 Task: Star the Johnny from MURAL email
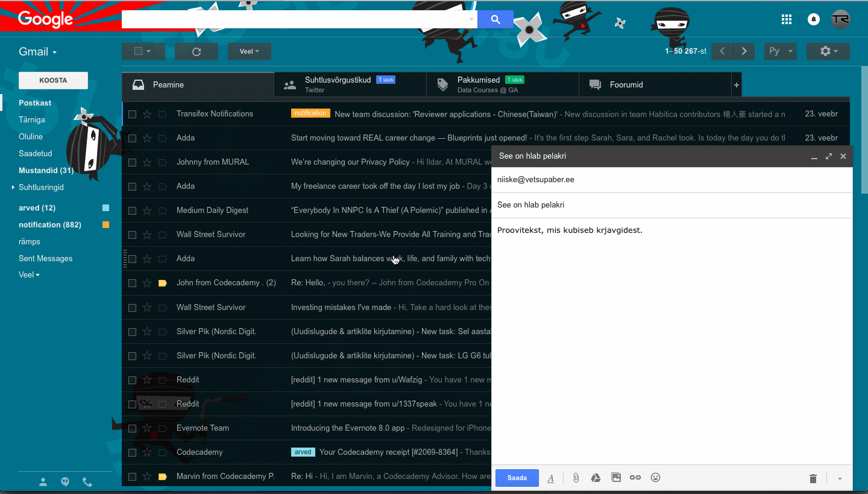pos(147,162)
